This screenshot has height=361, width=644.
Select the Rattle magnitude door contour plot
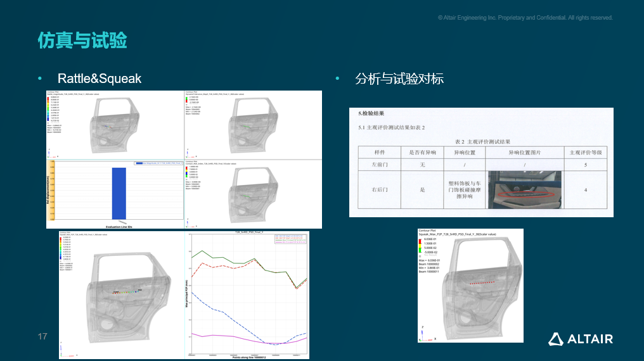point(115,125)
